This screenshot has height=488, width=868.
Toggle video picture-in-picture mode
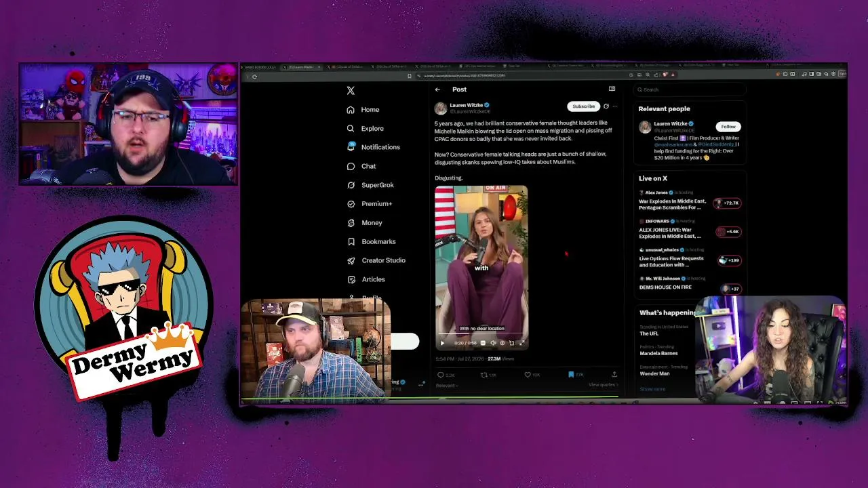[x=511, y=343]
